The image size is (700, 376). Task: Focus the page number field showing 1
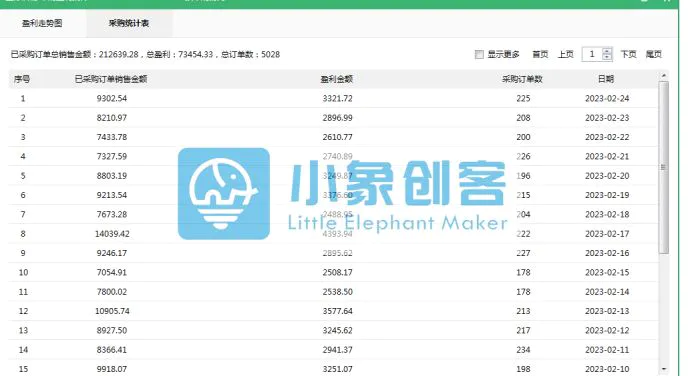pos(592,54)
